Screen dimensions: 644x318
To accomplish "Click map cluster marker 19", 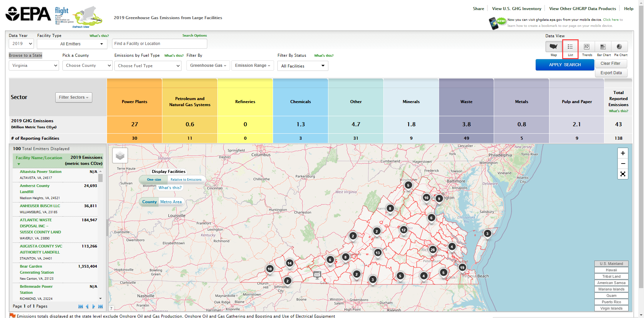I will 462,267.
